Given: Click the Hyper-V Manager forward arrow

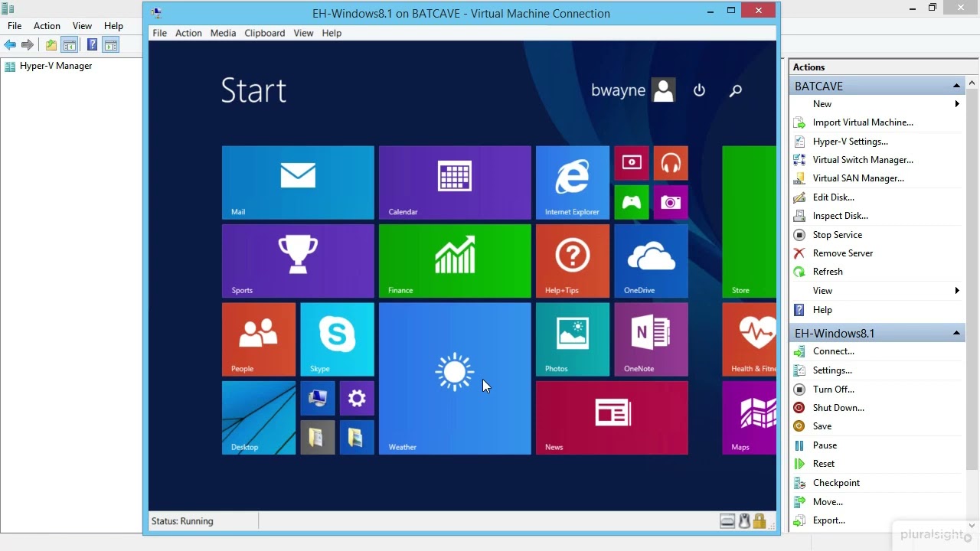Looking at the screenshot, I should 28,45.
